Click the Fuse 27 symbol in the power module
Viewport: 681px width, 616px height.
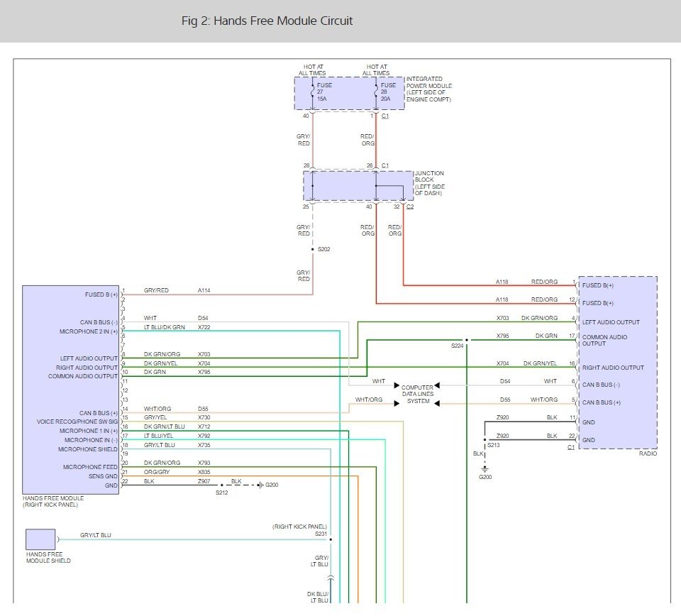313,92
